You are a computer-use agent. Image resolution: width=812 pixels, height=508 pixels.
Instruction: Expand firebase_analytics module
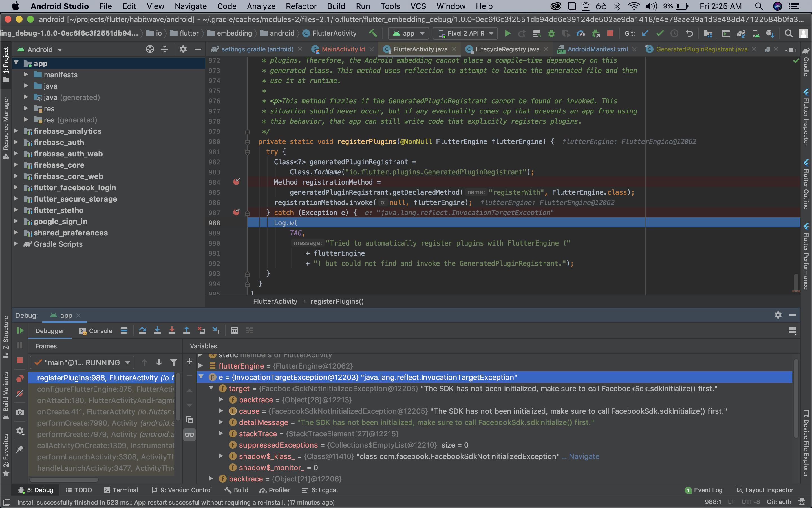coord(16,131)
